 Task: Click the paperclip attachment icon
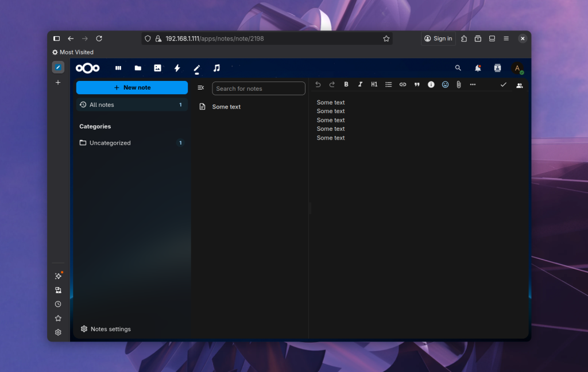tap(459, 84)
